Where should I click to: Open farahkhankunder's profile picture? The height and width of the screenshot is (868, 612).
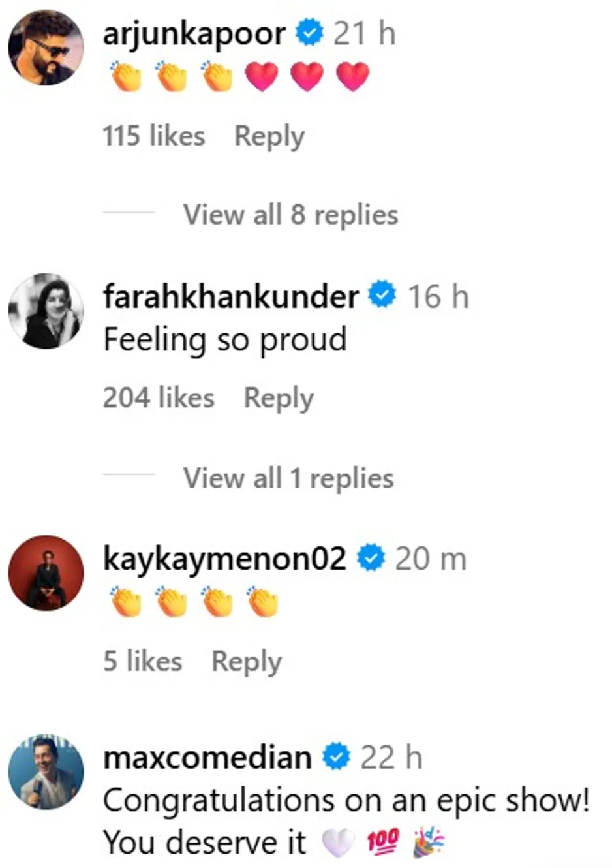click(x=46, y=311)
